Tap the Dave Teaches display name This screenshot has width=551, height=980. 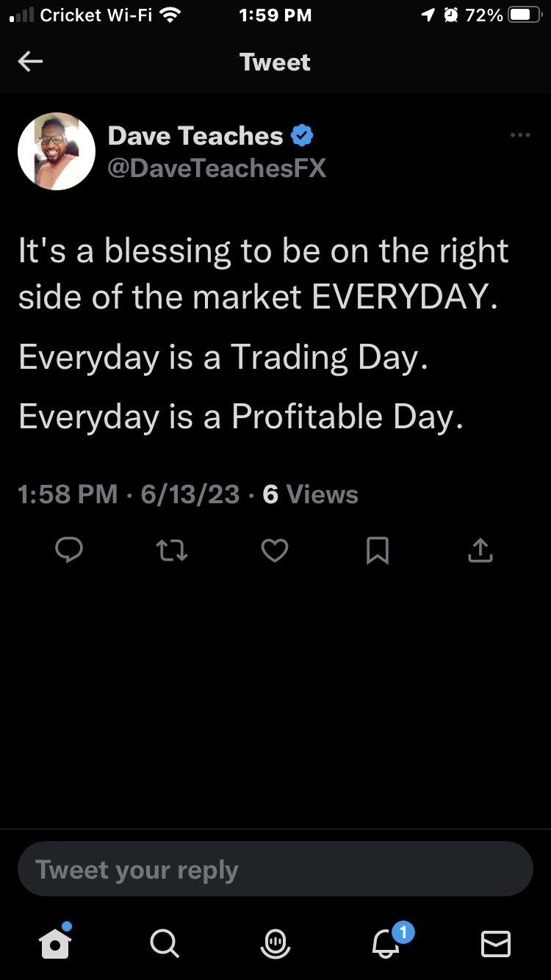(x=195, y=136)
